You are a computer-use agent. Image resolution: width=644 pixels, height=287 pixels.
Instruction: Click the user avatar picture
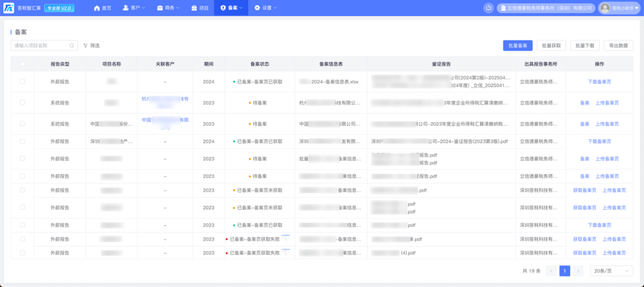click(x=605, y=8)
